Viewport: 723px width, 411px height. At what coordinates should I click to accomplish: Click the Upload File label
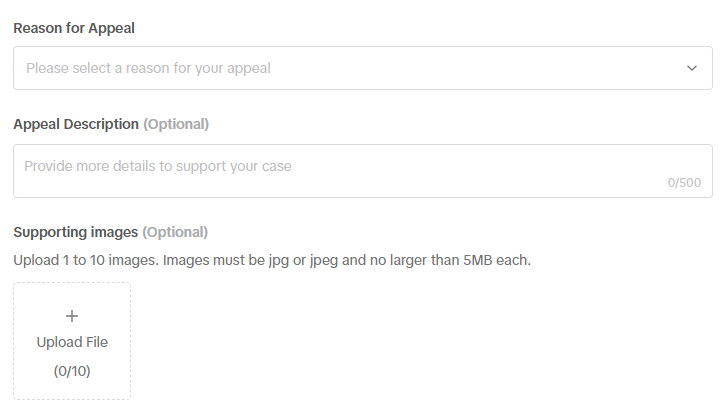click(72, 342)
